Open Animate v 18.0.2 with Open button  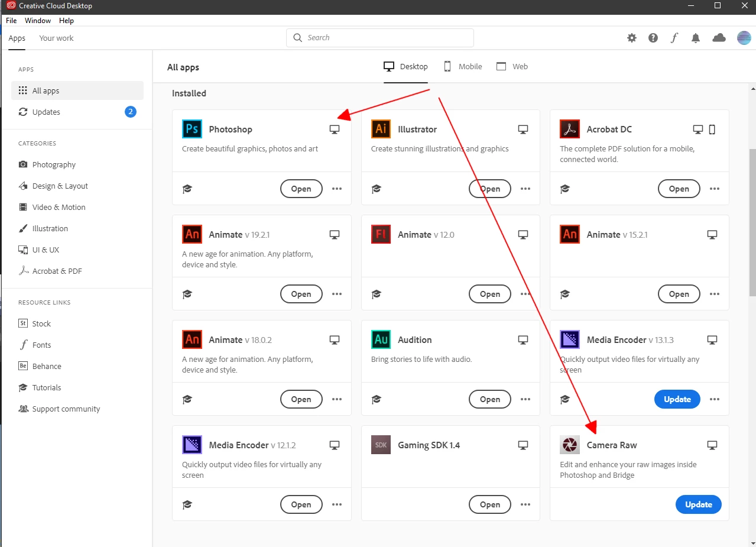(301, 399)
